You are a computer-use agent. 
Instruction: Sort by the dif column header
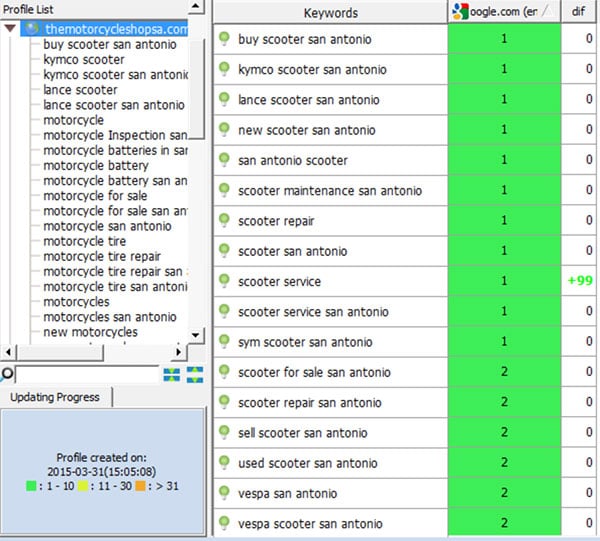[x=578, y=12]
